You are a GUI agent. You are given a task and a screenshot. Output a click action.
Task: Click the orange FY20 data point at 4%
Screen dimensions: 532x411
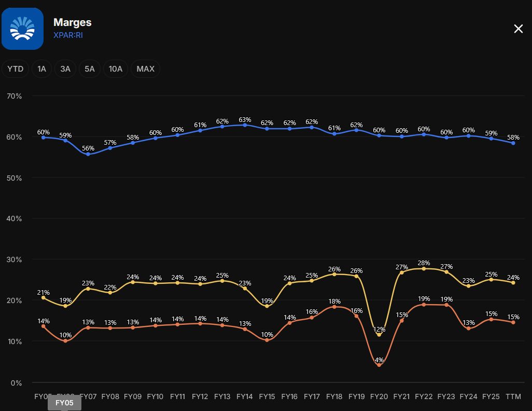(379, 365)
